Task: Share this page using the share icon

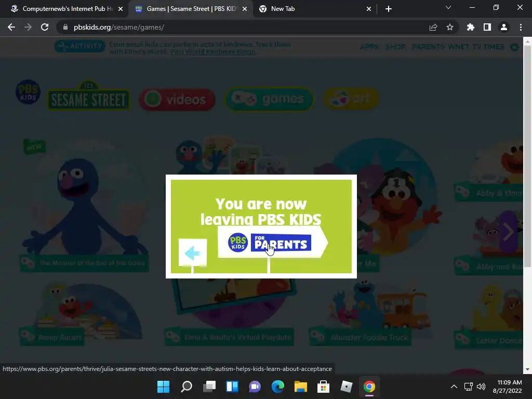Action: (433, 27)
